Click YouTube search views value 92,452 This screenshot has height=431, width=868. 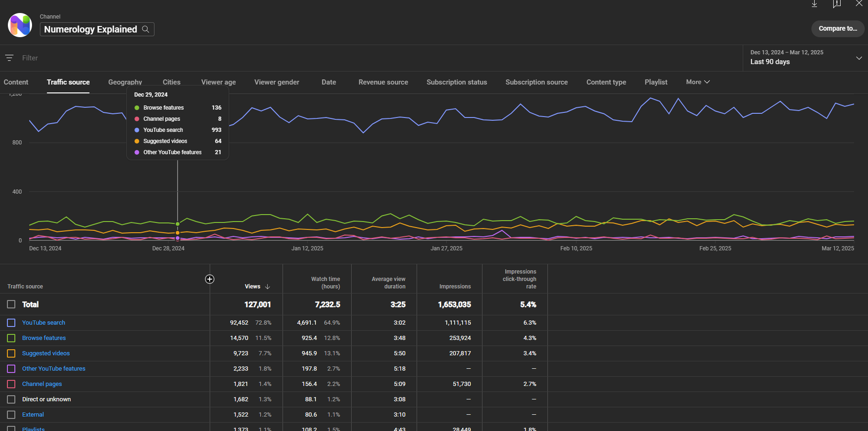tap(239, 323)
